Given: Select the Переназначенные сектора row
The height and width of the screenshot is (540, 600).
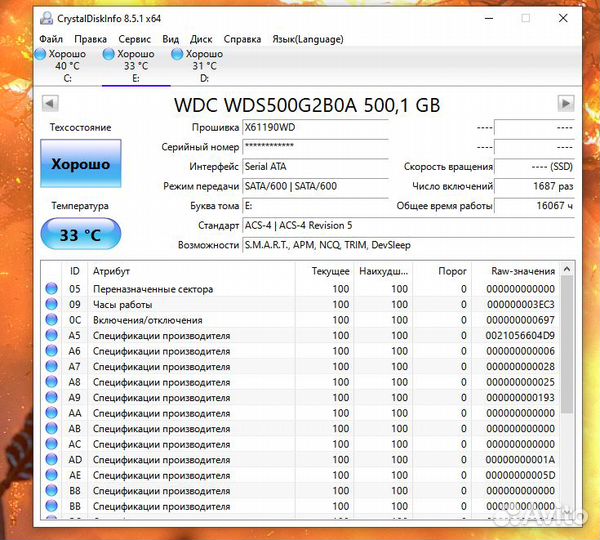Looking at the screenshot, I should point(300,289).
